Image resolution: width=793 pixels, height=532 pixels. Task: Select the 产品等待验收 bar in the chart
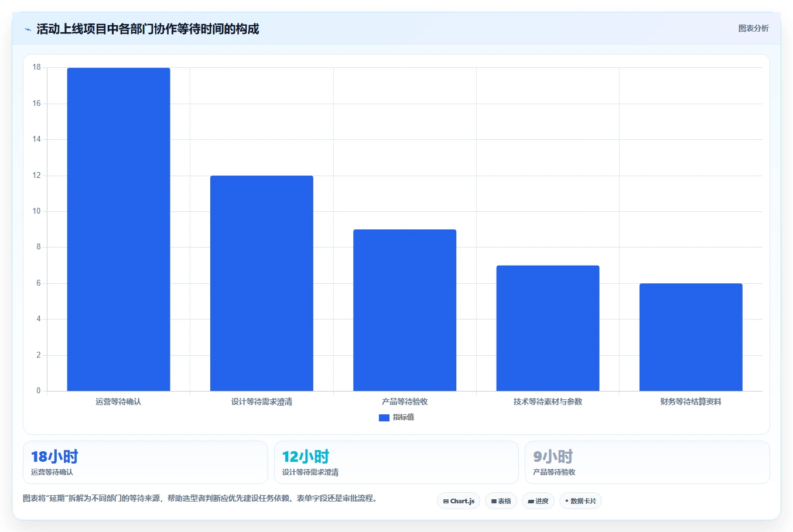pos(405,310)
